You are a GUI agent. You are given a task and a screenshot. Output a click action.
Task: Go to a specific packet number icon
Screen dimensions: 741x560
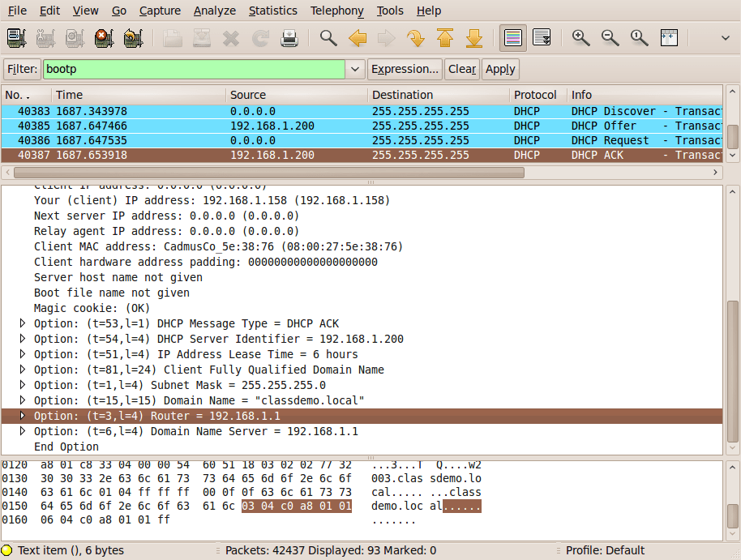pos(416,38)
